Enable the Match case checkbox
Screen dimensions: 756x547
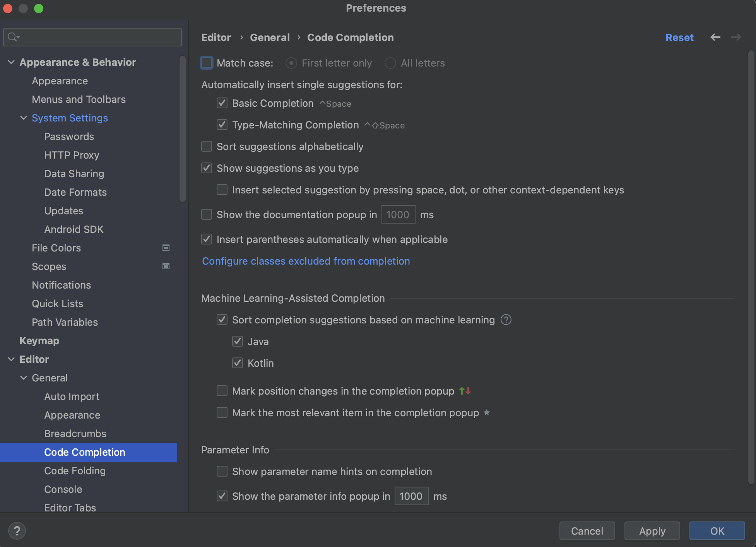(x=207, y=63)
